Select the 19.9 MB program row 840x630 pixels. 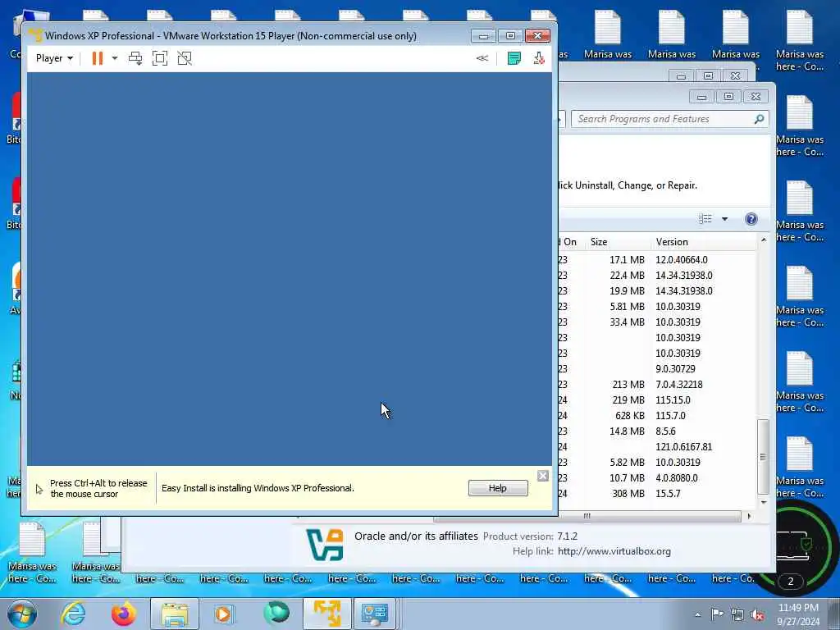click(657, 291)
